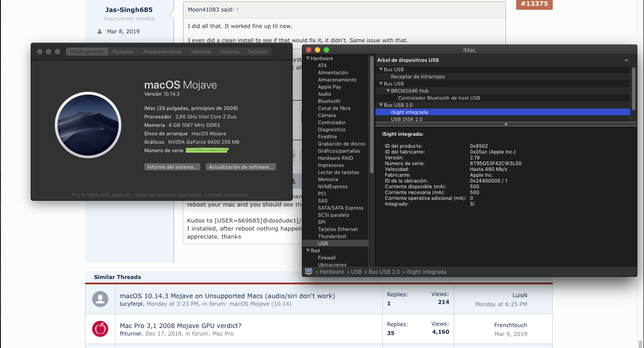This screenshot has height=348, width=644.
Task: Click the fhturner red apple avatar
Action: pos(100,329)
